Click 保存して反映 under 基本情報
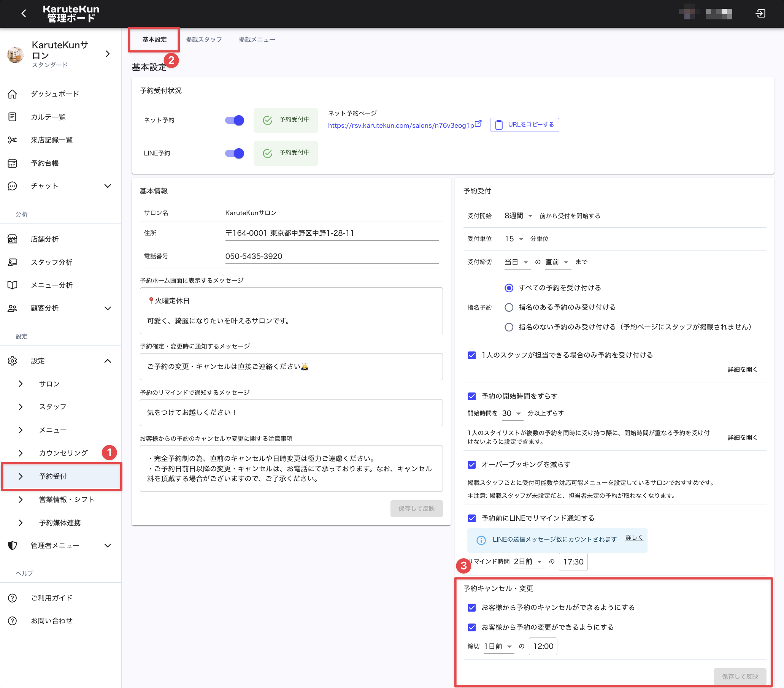Image resolution: width=784 pixels, height=688 pixels. click(x=416, y=509)
